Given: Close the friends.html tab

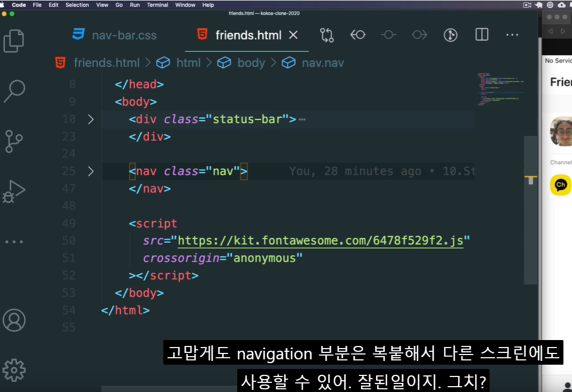Looking at the screenshot, I should [x=293, y=35].
